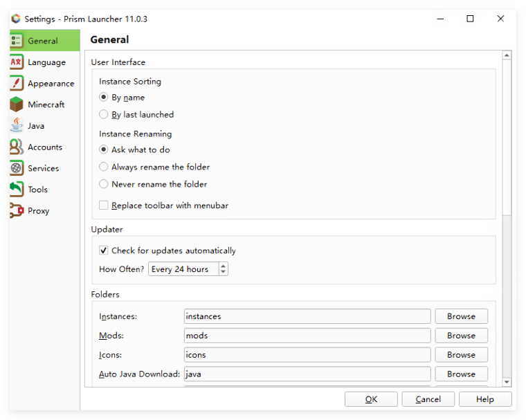The width and height of the screenshot is (526, 420).
Task: Click the How Often spinbox field
Action: tap(184, 269)
